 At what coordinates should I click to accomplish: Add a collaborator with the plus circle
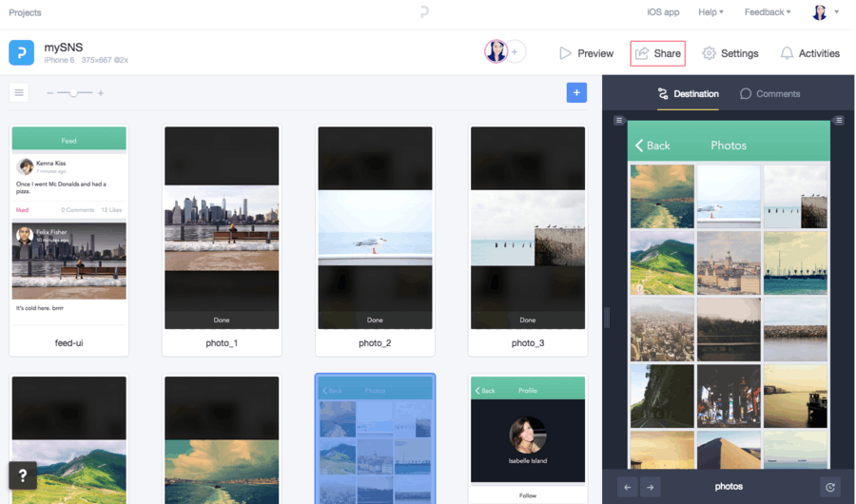pos(515,52)
